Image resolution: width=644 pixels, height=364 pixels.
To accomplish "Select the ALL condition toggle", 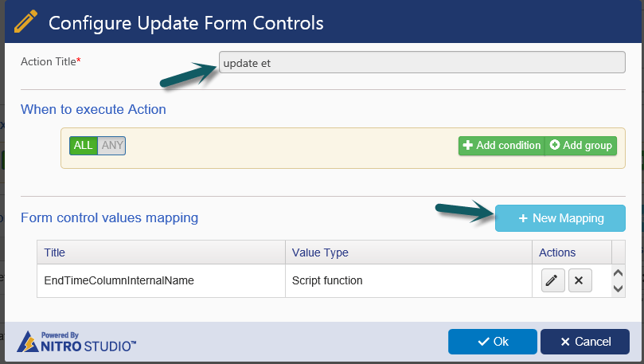I will [x=84, y=146].
